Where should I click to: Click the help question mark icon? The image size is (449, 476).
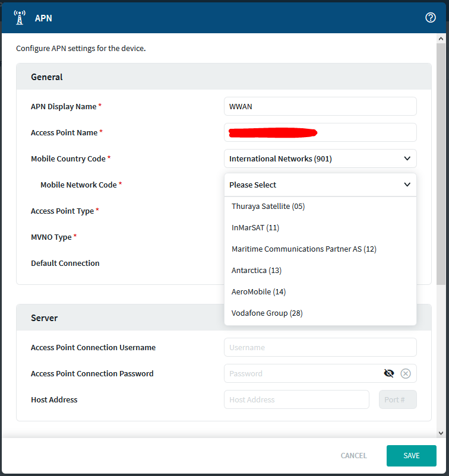coord(431,18)
